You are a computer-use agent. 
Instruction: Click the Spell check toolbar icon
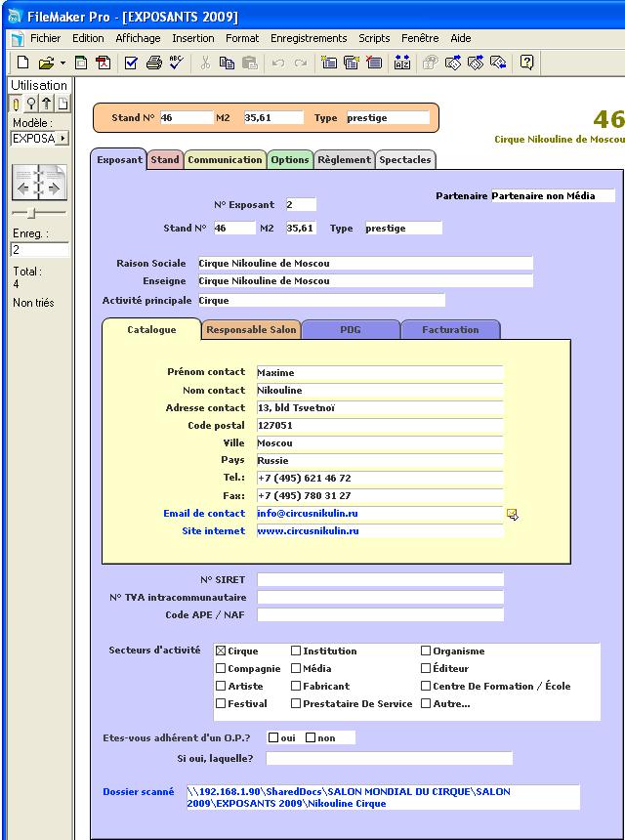click(x=176, y=63)
